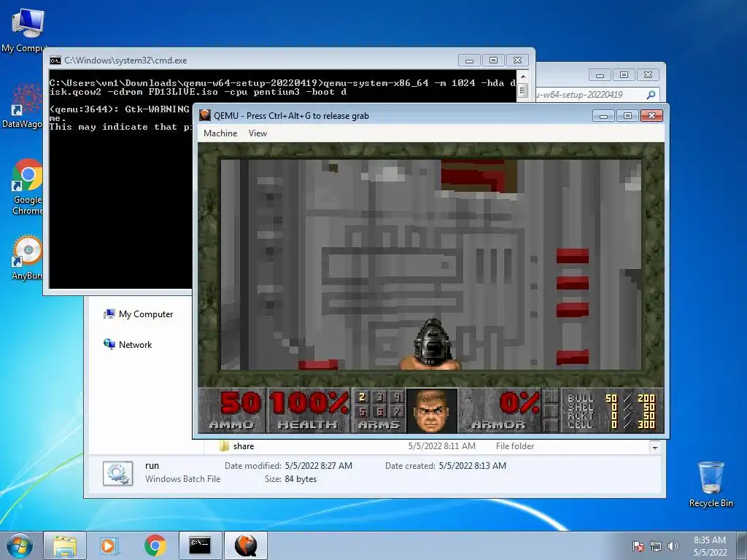Minimize the QEMU window
The height and width of the screenshot is (560, 747).
603,116
